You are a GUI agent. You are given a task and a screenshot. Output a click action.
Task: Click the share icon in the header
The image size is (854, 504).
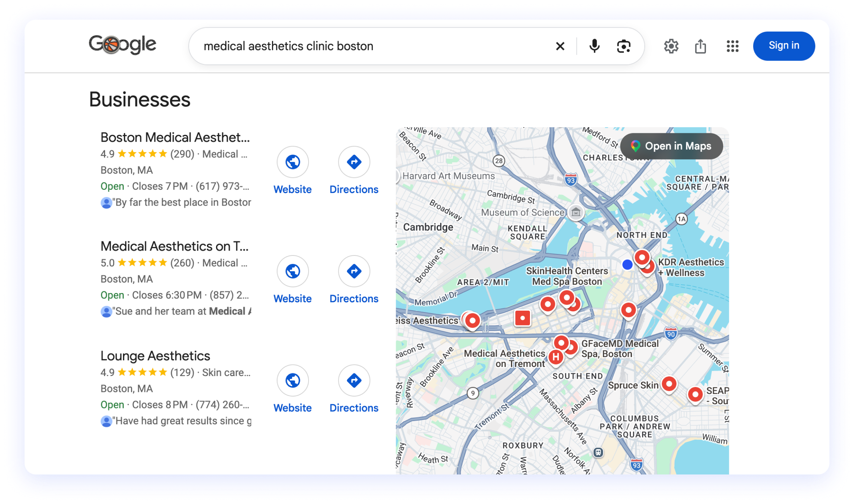[700, 46]
